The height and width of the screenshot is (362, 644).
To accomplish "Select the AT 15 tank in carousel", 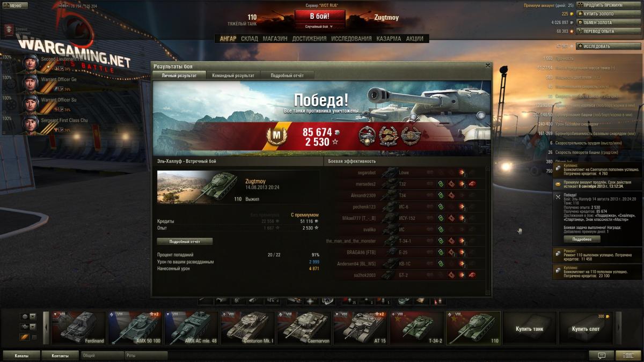I will (361, 328).
